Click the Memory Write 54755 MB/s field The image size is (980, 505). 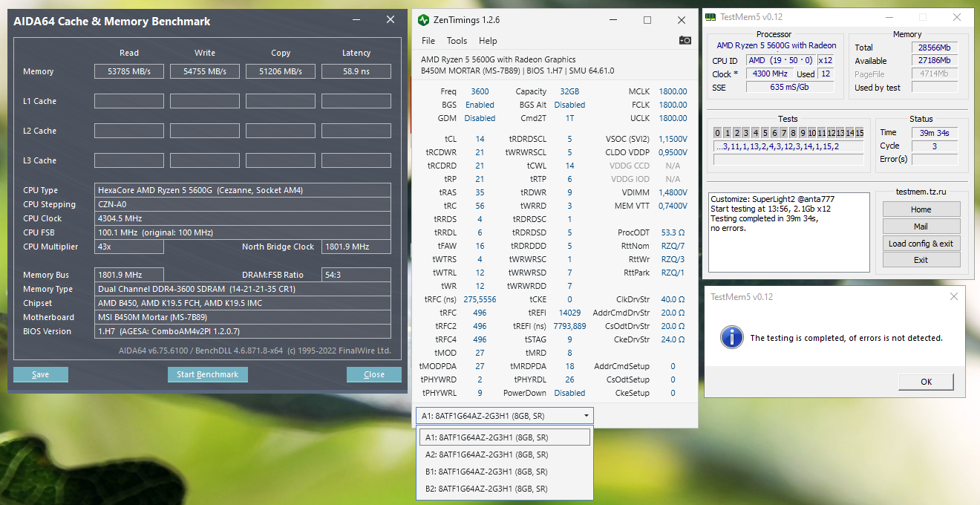204,71
